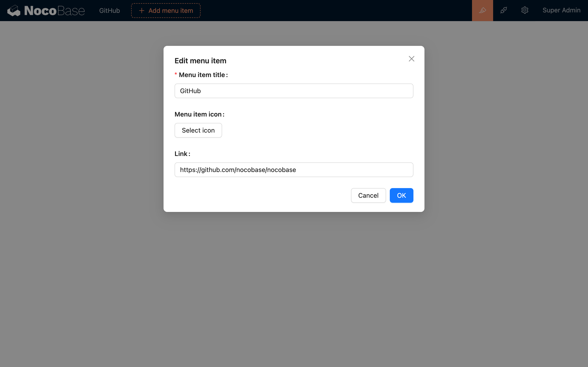
Task: Click the Select icon button
Action: pos(198,130)
